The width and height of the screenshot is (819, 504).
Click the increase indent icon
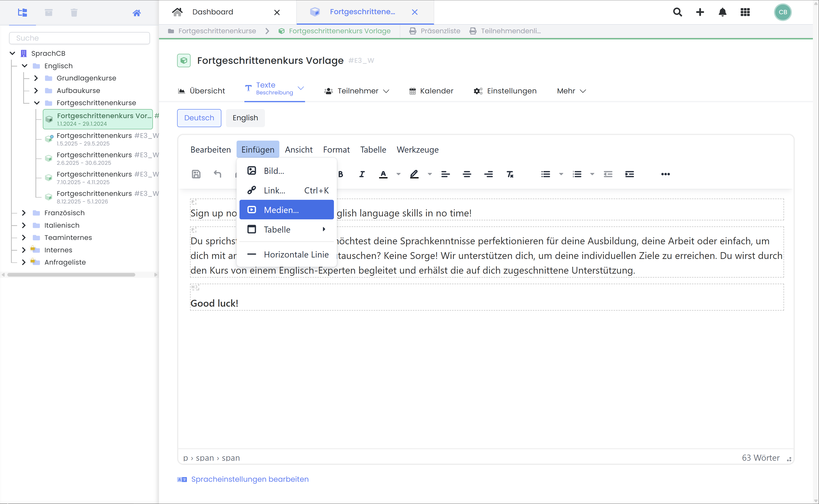pyautogui.click(x=629, y=174)
